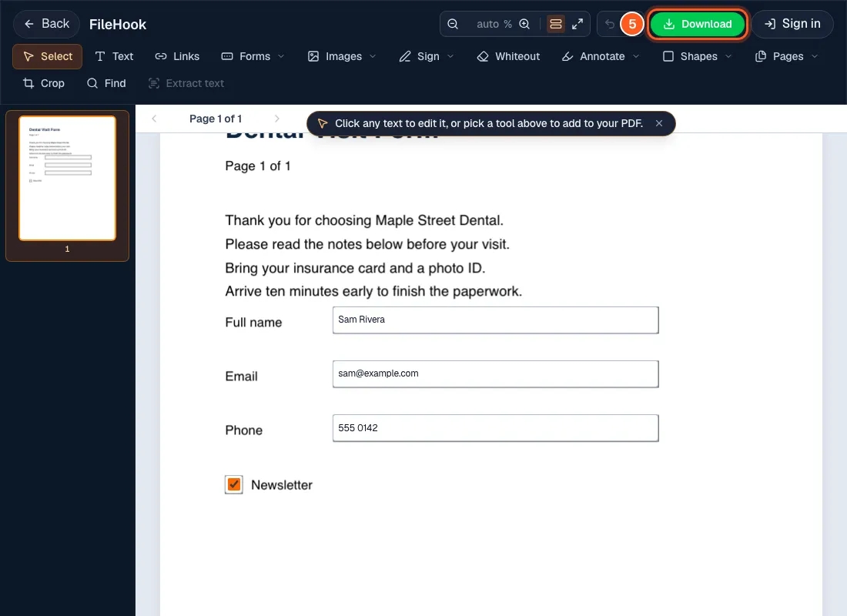Activate the Crop tool
Image resolution: width=847 pixels, height=616 pixels.
[44, 84]
